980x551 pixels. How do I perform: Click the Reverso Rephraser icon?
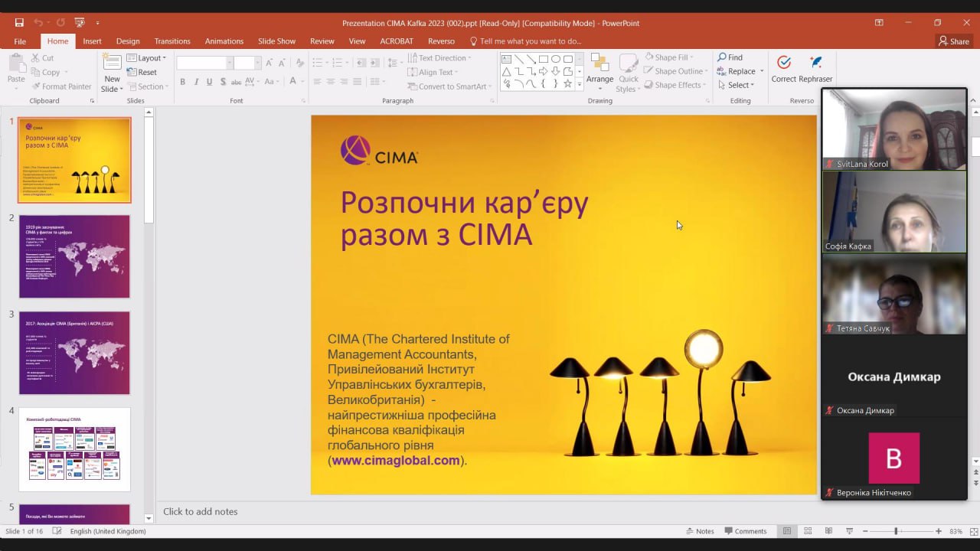coord(815,63)
